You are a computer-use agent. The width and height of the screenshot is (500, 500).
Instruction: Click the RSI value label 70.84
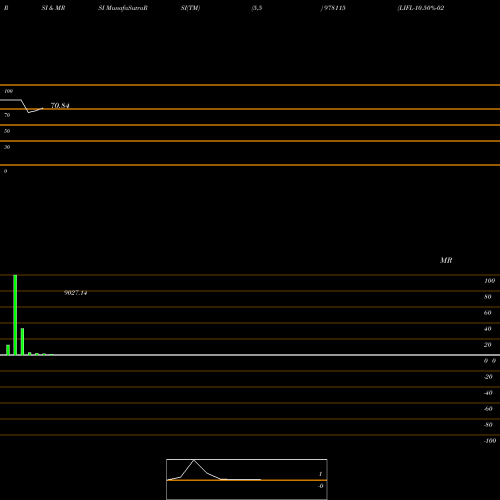(60, 106)
